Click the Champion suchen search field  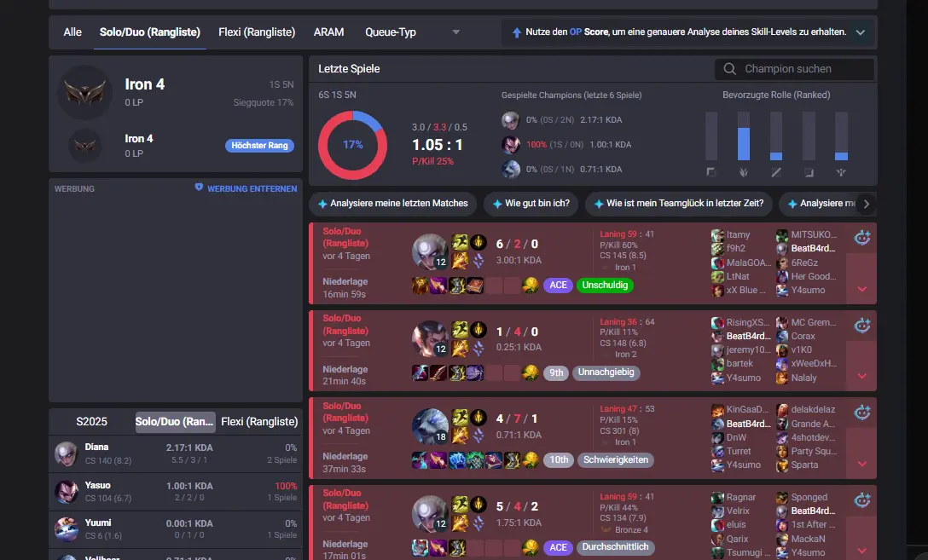[794, 69]
